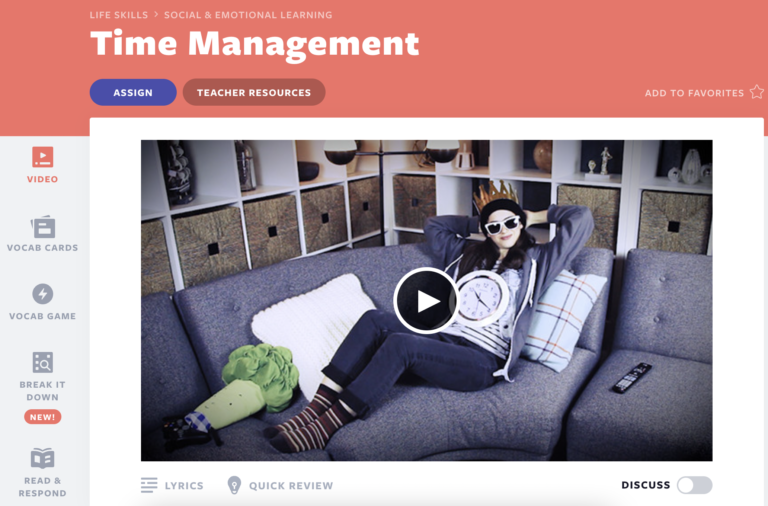768x506 pixels.
Task: Click the Video icon in sidebar
Action: [42, 157]
